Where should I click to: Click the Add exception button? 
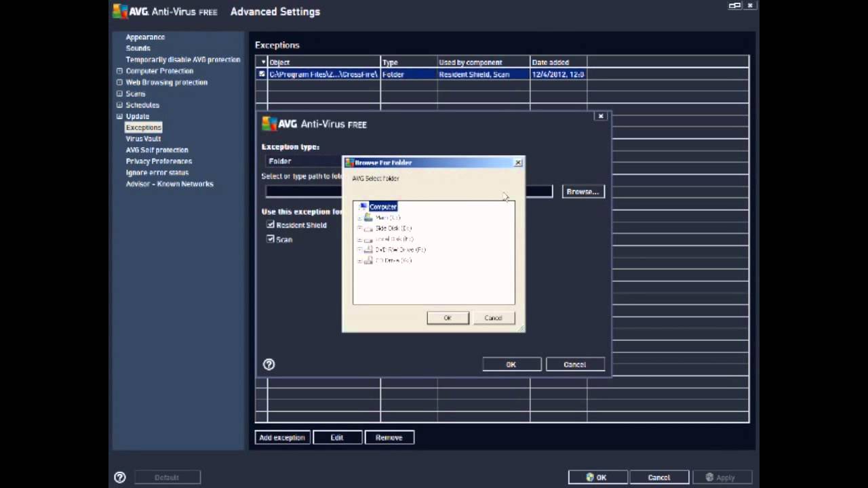tap(282, 438)
